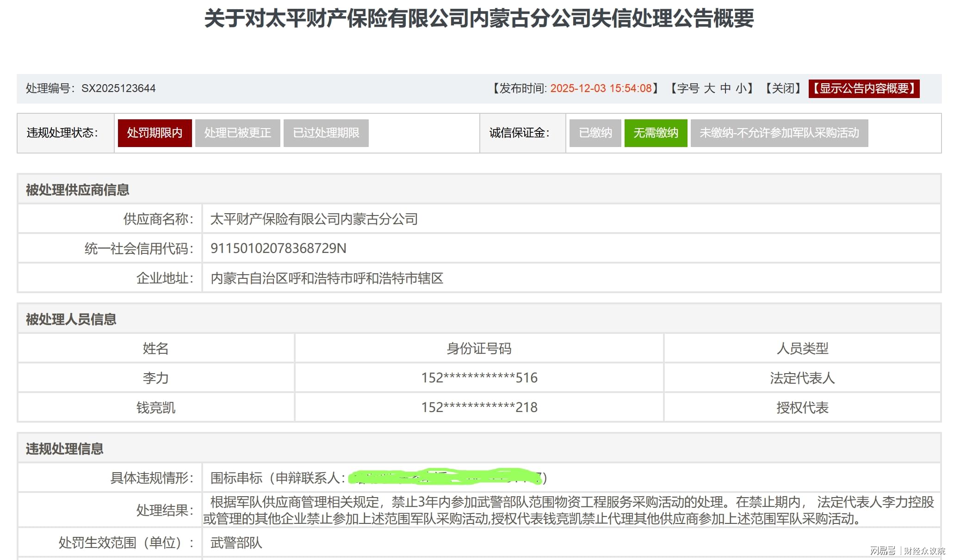Click the 被处理供应商信息 section header

[x=77, y=190]
